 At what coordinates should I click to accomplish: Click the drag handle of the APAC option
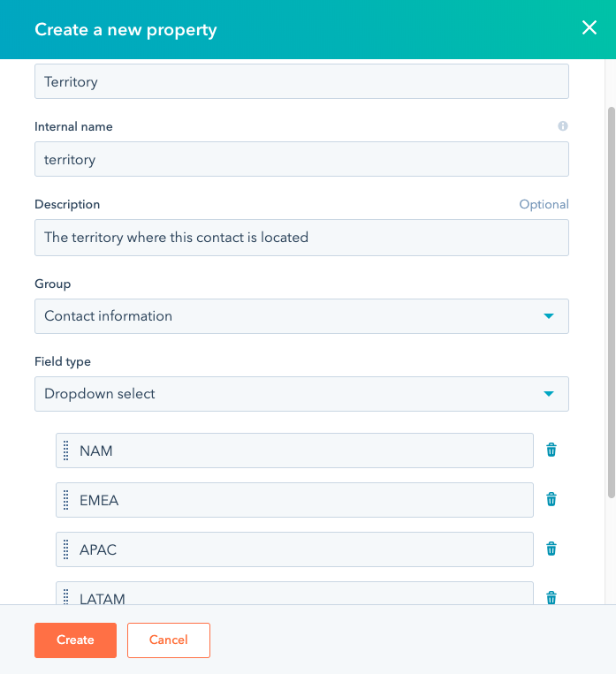pos(66,549)
